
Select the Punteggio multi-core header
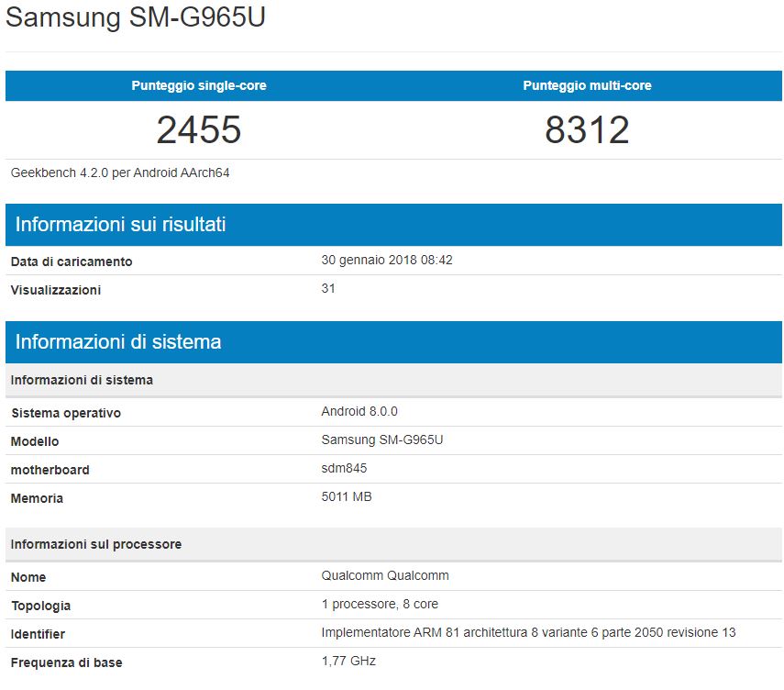(x=587, y=85)
